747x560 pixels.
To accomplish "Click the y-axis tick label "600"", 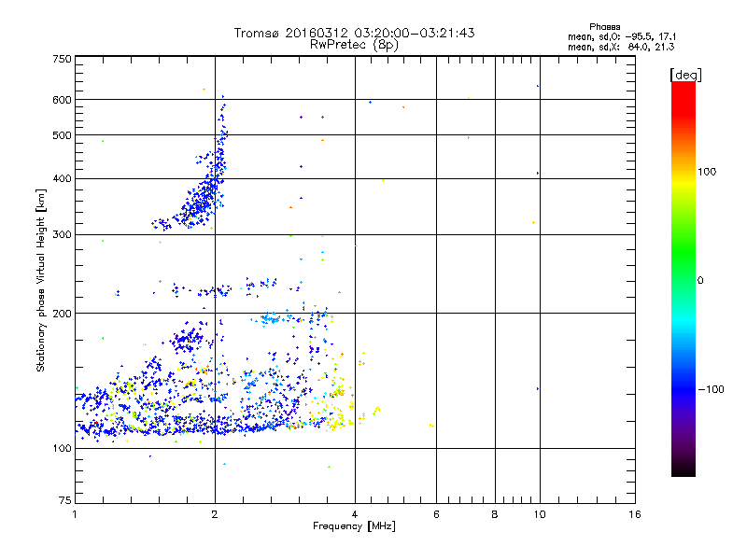I will pyautogui.click(x=62, y=100).
